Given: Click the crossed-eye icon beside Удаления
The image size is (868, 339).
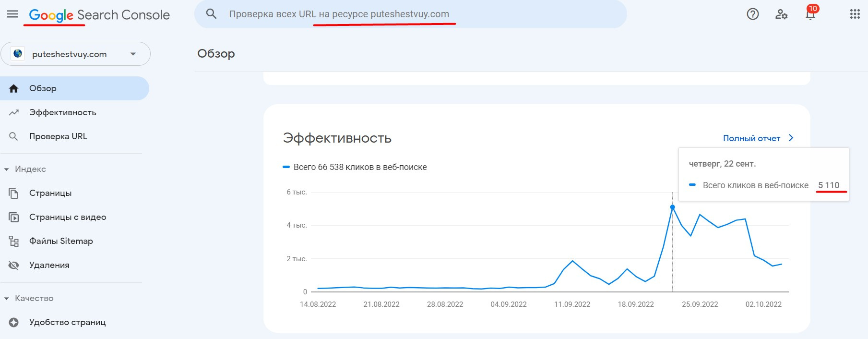Looking at the screenshot, I should click(x=14, y=265).
